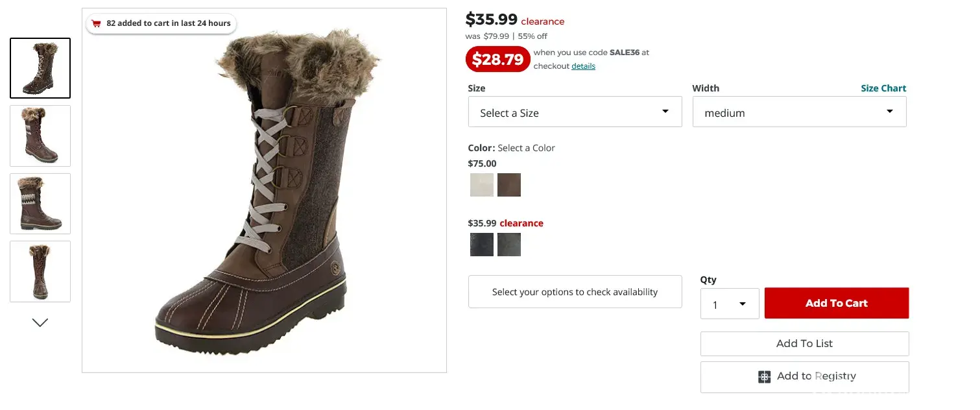Click the Add to Registry button
Screen dimensions: 980x410
[x=805, y=376]
